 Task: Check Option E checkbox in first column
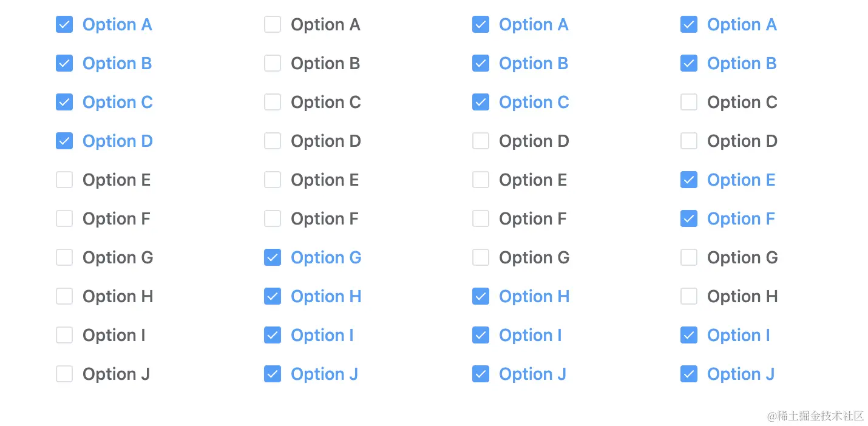(64, 180)
